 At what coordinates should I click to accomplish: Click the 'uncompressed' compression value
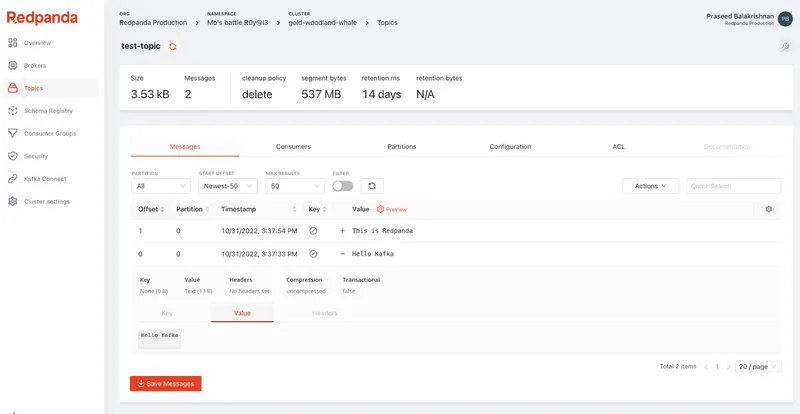[306, 291]
